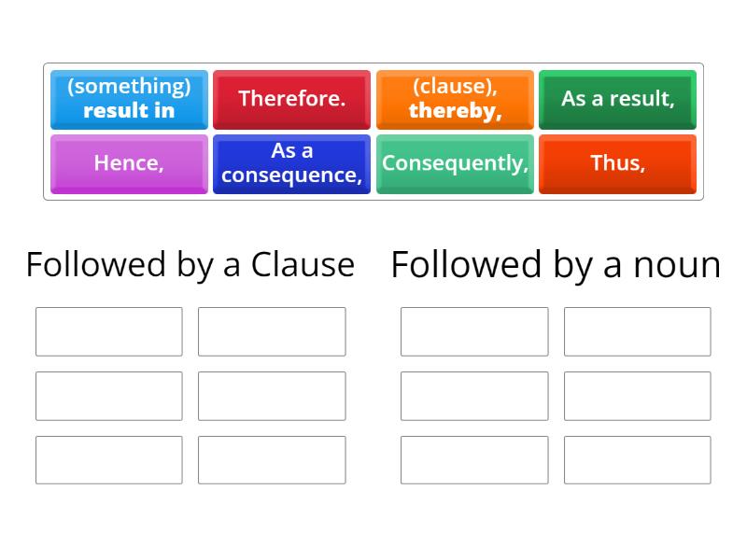
Task: Click the purple "Hence," tile
Action: [129, 163]
